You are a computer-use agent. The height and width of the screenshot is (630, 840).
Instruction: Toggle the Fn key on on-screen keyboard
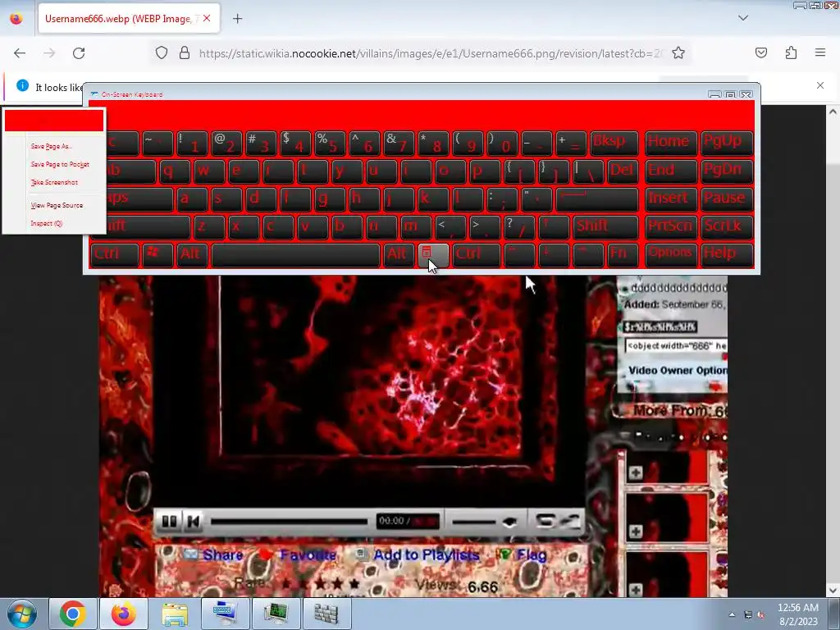623,255
